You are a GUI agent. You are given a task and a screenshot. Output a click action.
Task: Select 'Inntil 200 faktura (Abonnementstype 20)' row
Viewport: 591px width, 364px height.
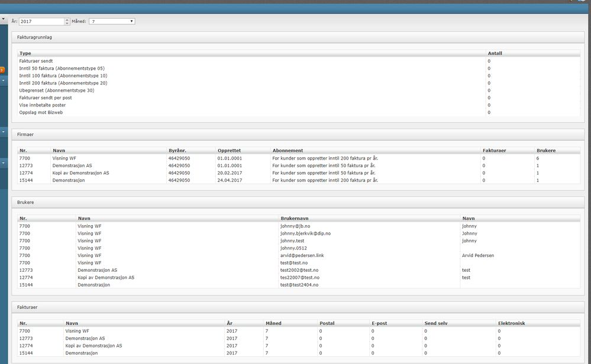pyautogui.click(x=299, y=83)
